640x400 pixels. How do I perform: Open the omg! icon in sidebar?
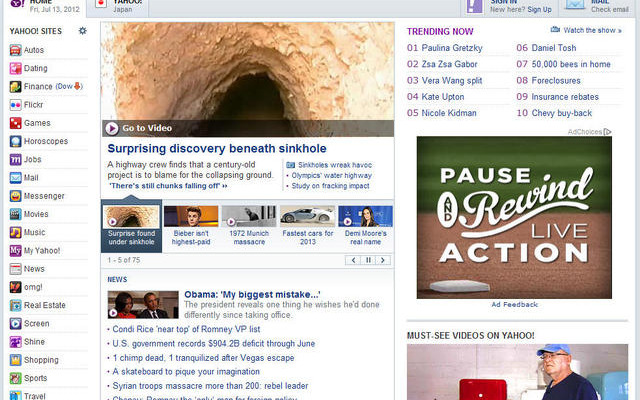[x=16, y=287]
